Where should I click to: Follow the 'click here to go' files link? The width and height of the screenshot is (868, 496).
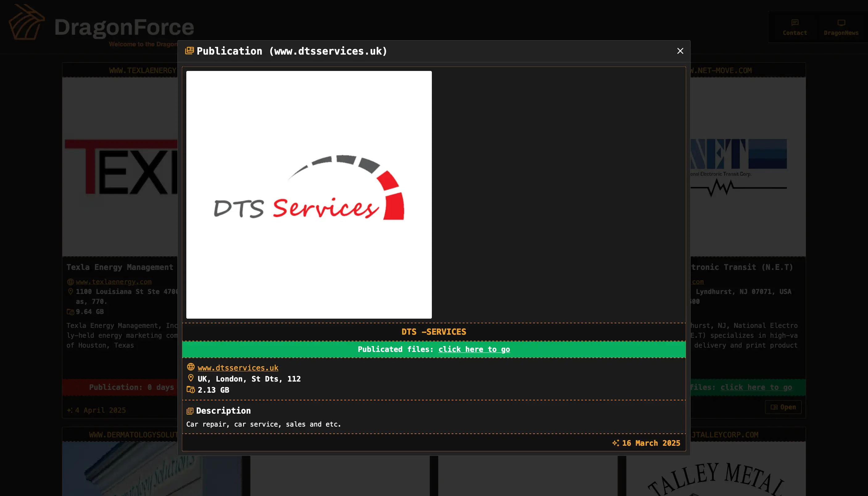click(x=474, y=349)
